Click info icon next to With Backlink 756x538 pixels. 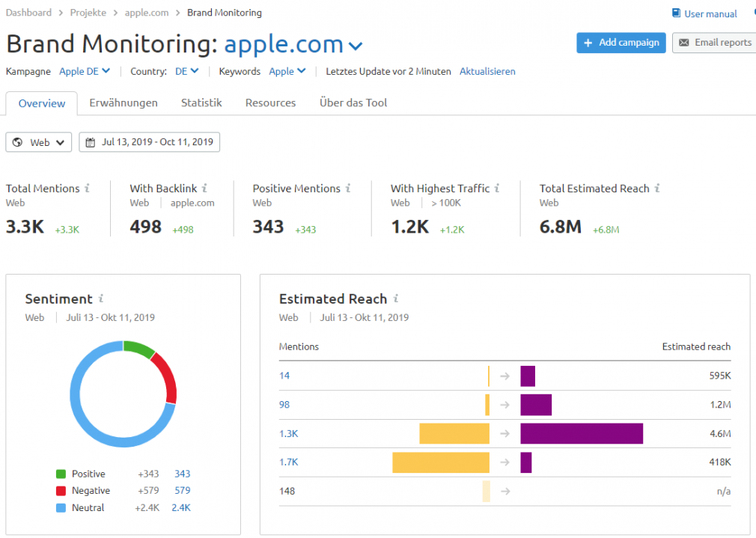204,188
